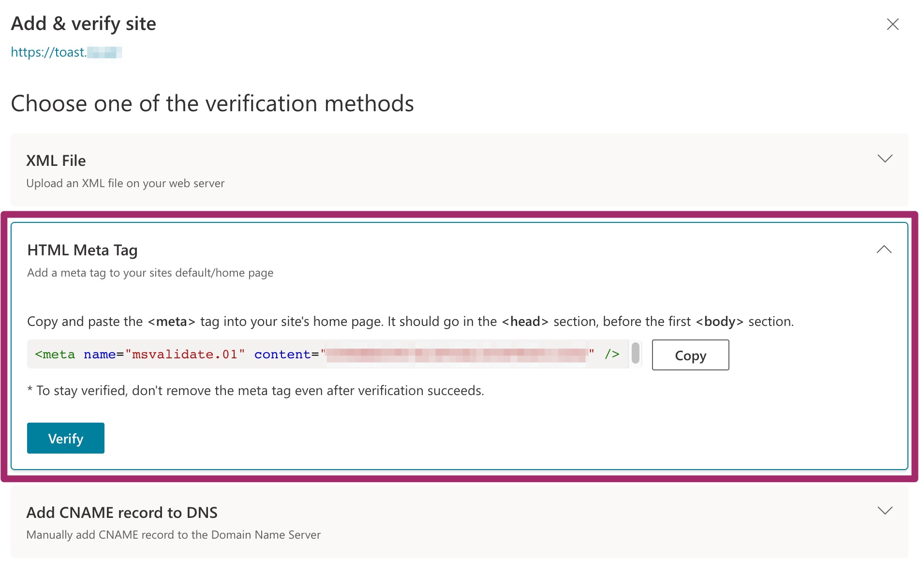Click the XML File section header
919x588 pixels.
point(56,160)
